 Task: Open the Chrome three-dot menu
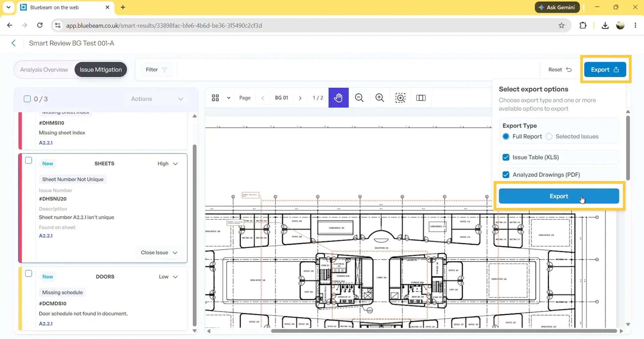point(635,25)
